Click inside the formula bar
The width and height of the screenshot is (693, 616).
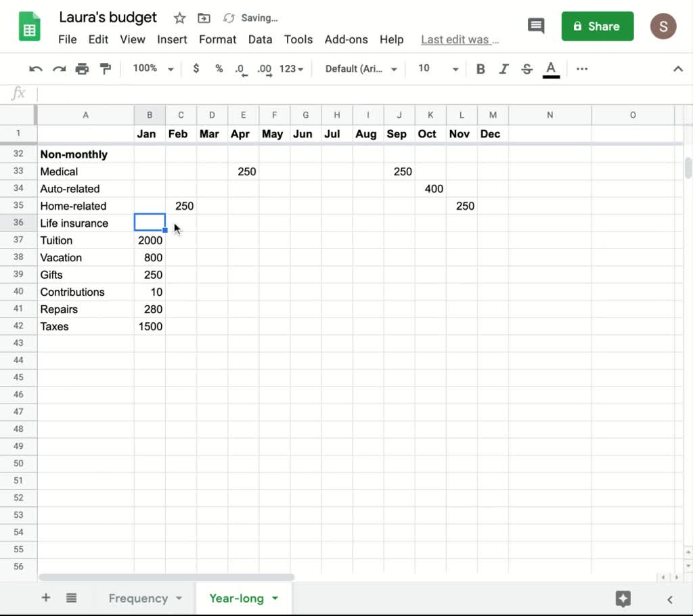click(271, 93)
